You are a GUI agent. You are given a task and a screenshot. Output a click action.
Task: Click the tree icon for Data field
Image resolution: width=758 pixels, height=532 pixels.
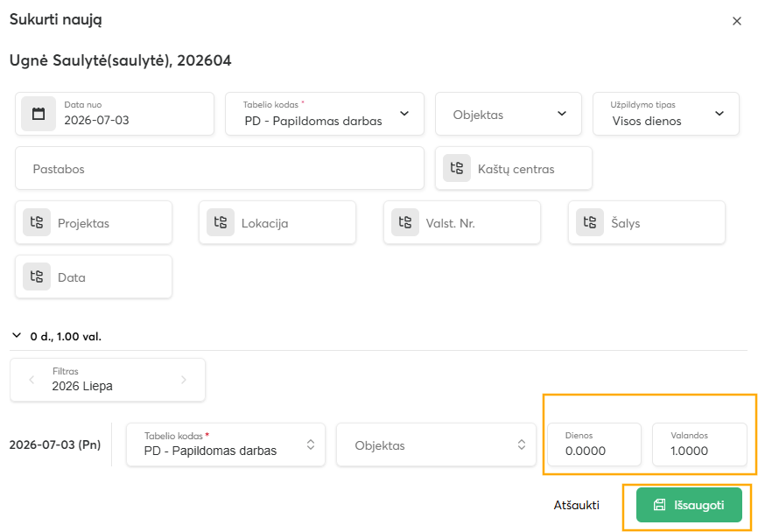pos(37,276)
